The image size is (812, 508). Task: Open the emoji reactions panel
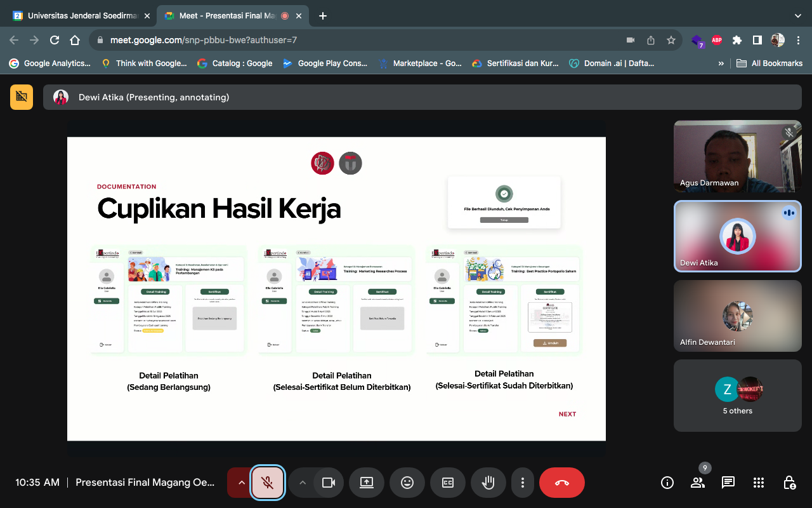point(407,483)
